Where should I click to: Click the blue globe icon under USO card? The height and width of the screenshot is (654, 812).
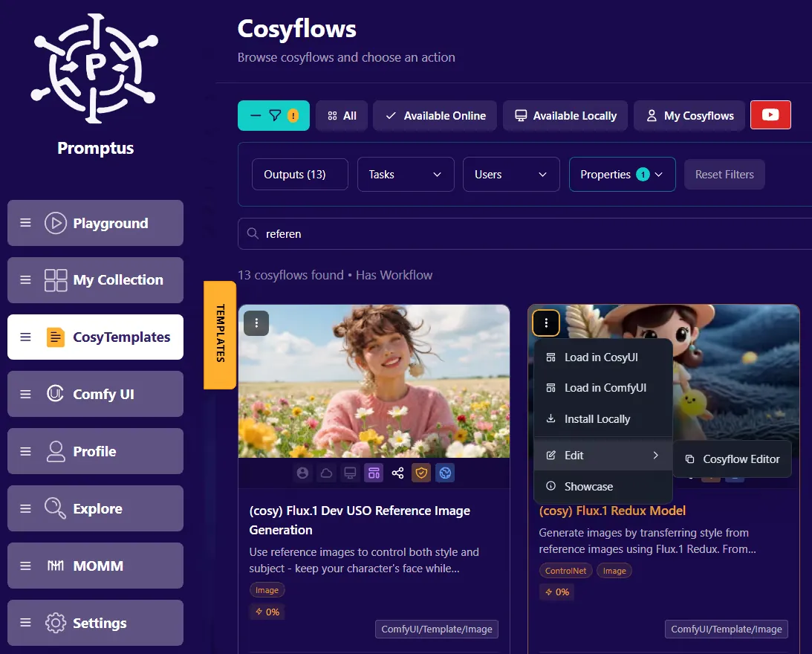[x=445, y=473]
